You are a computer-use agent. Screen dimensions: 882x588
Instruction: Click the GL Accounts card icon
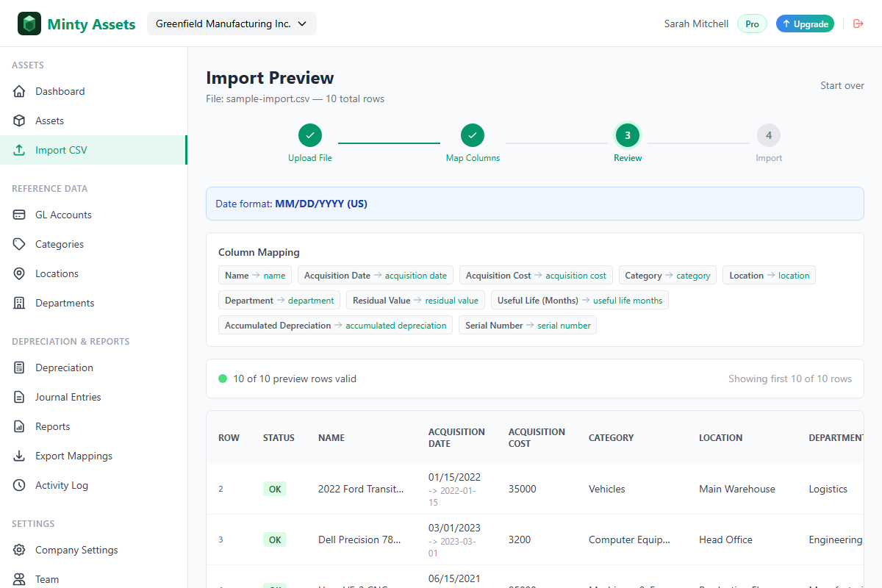pos(20,215)
